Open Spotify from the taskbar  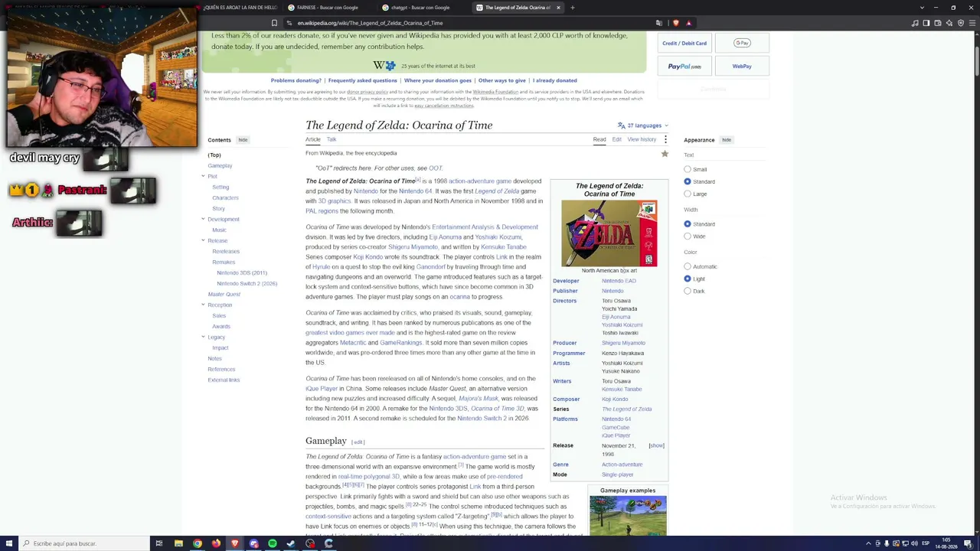point(273,543)
